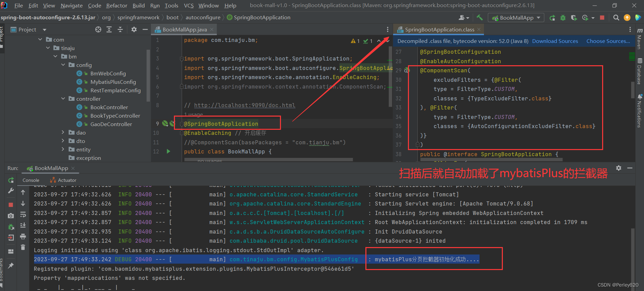The image size is (644, 291).
Task: Collapse the com package node
Action: 40,40
